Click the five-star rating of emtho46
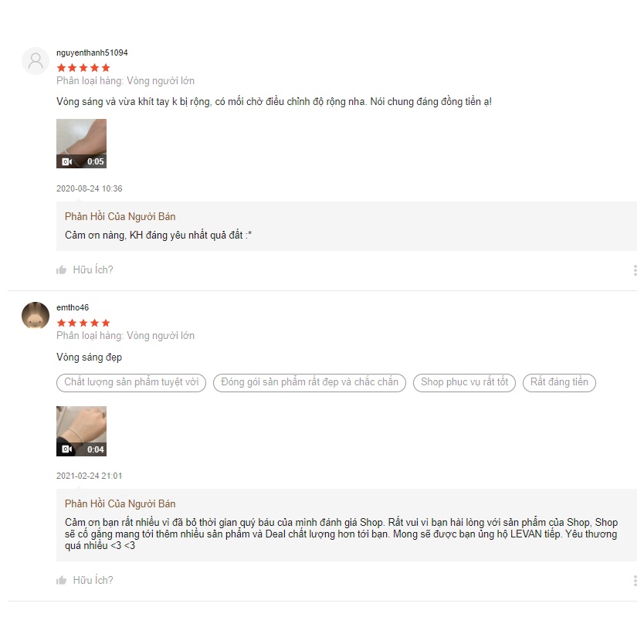Viewport: 644px width, 644px height. 83,323
